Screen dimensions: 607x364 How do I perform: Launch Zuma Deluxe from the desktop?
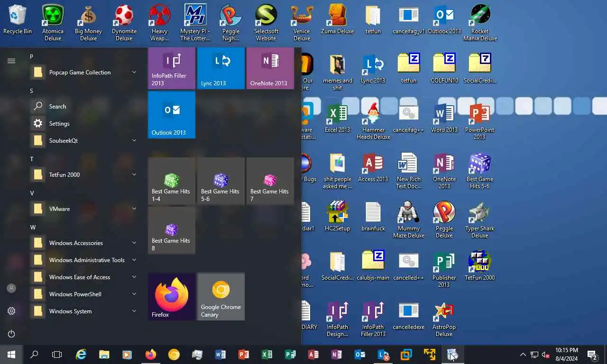[x=338, y=20]
